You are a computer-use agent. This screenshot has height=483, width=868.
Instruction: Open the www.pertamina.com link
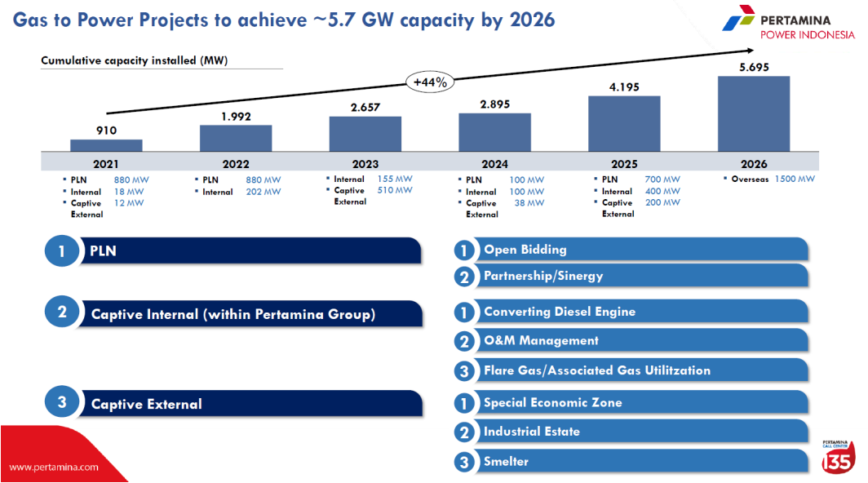click(x=54, y=467)
